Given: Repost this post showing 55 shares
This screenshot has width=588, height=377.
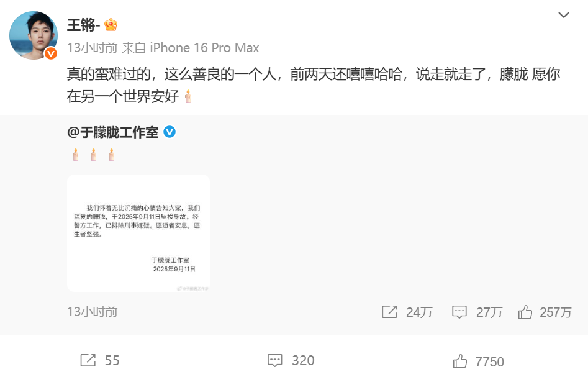Looking at the screenshot, I should [x=100, y=360].
